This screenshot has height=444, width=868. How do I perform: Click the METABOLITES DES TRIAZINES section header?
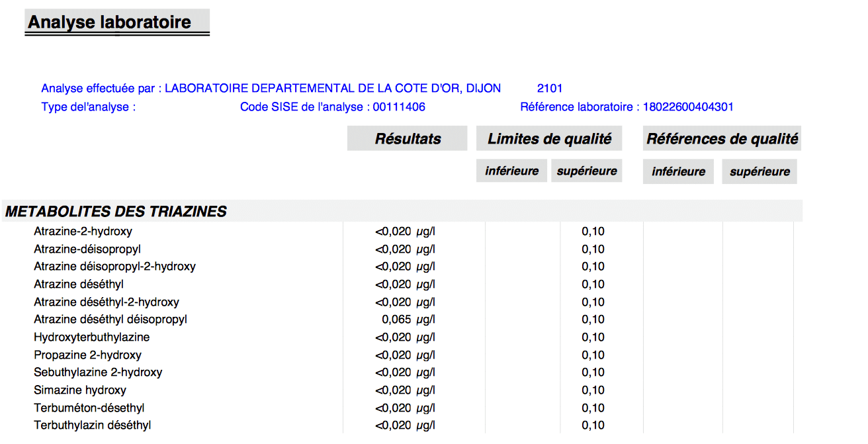[116, 212]
